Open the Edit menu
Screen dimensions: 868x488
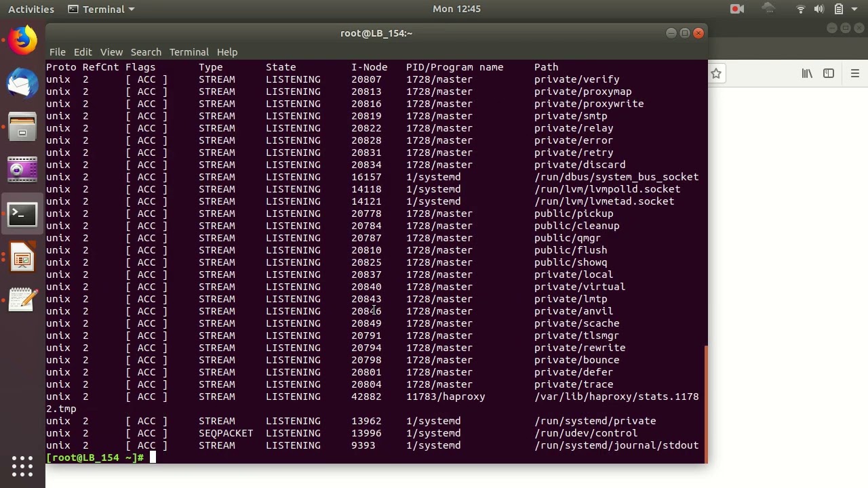[x=83, y=52]
